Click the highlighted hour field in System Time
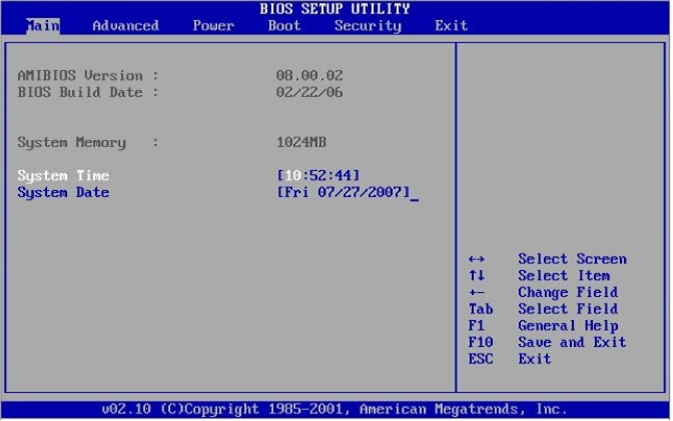Viewport: 673px width, 421px height. [292, 175]
